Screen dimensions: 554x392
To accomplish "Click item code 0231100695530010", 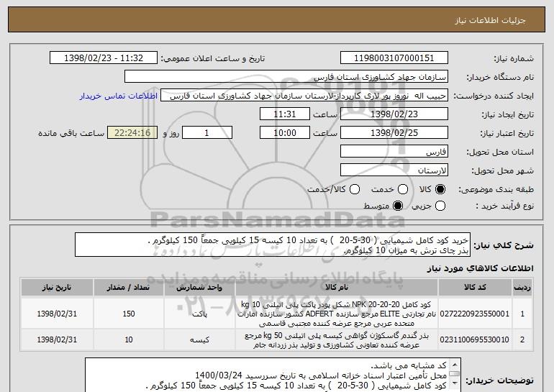I will tap(475, 339).
